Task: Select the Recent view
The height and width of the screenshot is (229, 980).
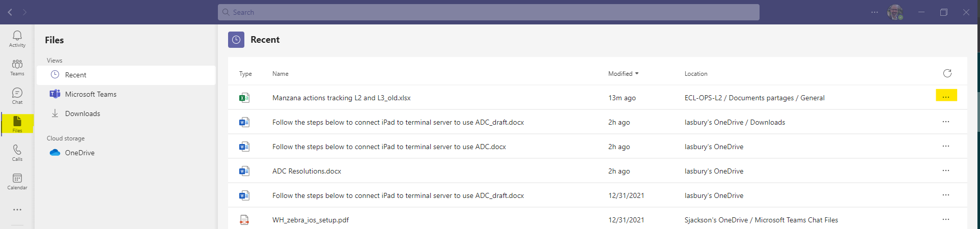Action: click(126, 75)
